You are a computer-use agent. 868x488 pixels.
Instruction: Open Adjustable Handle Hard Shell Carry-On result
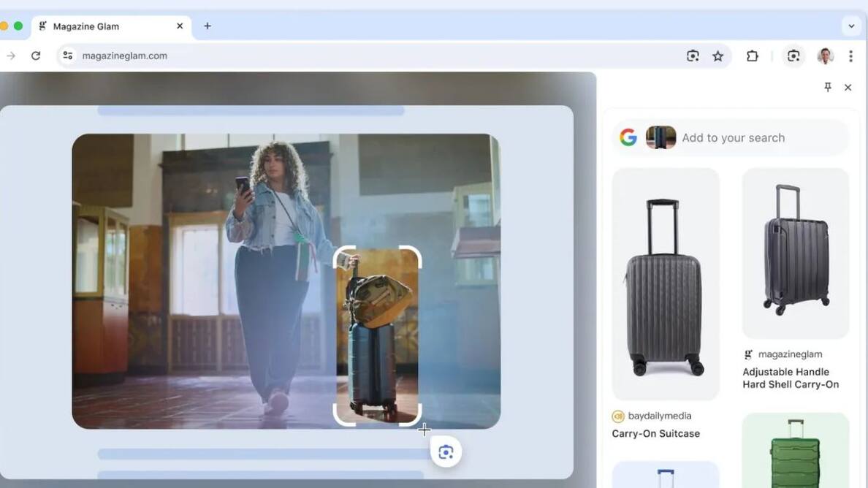point(791,378)
